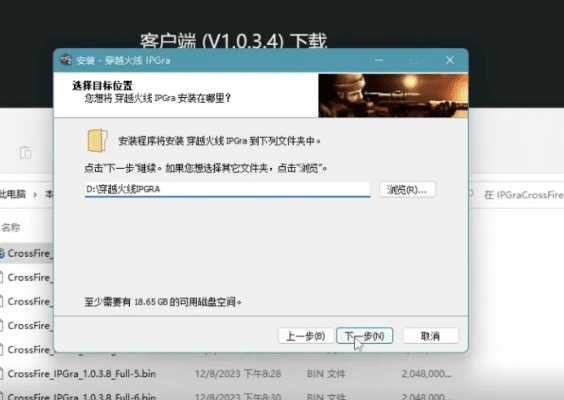The width and height of the screenshot is (564, 400).
Task: Click 此电脑 in File Explorer address bar
Action: tap(13, 194)
